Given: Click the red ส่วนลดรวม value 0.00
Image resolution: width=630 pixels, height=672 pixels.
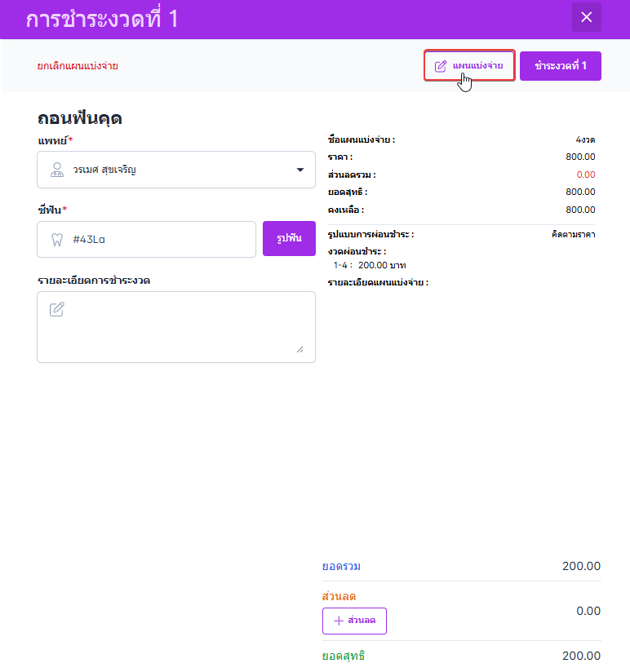Looking at the screenshot, I should tap(585, 175).
